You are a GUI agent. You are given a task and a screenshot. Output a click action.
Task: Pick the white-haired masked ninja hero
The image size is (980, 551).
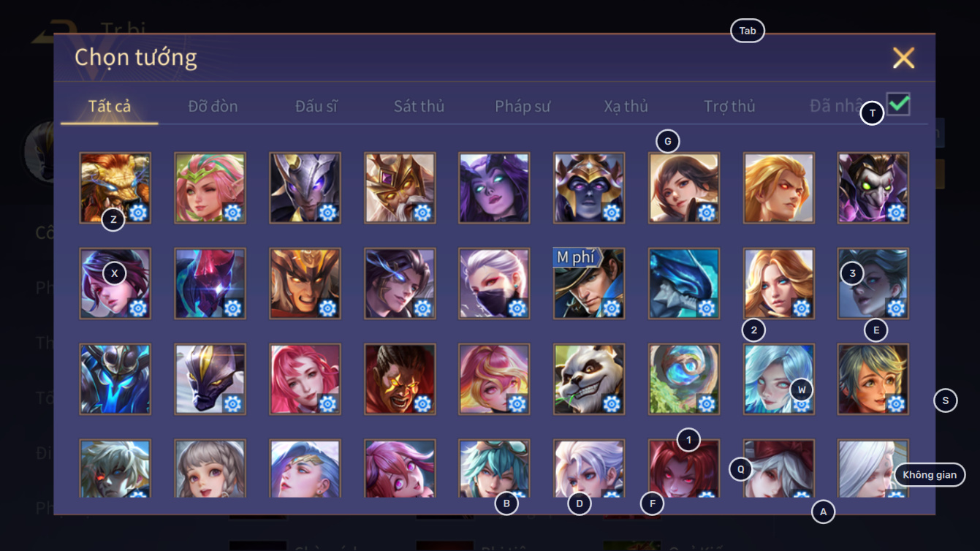pyautogui.click(x=494, y=284)
